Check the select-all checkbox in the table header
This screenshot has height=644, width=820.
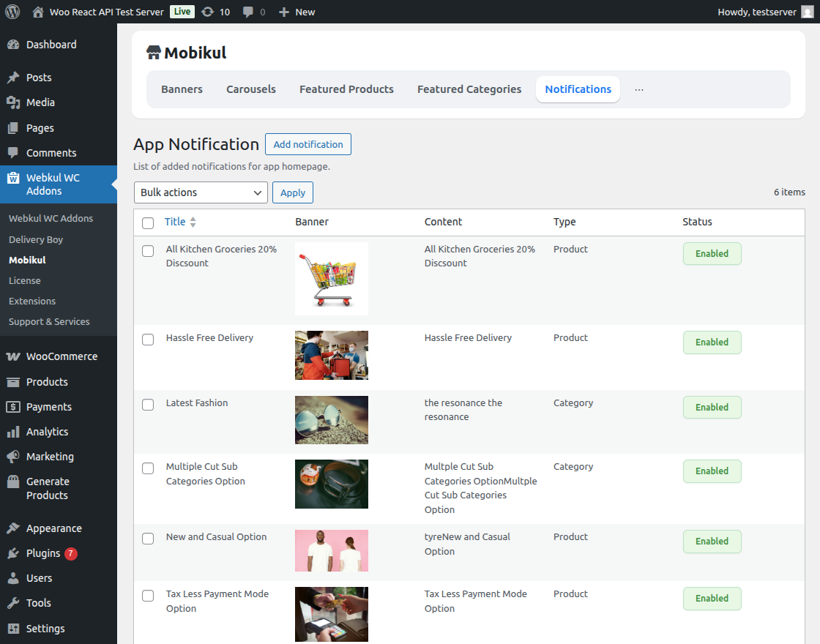coord(148,223)
